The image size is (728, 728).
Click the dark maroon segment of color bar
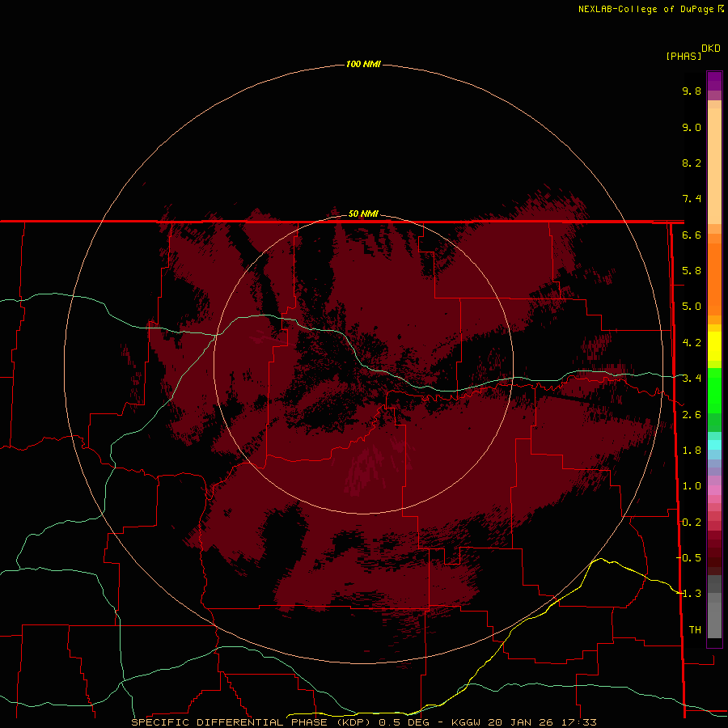[x=714, y=553]
